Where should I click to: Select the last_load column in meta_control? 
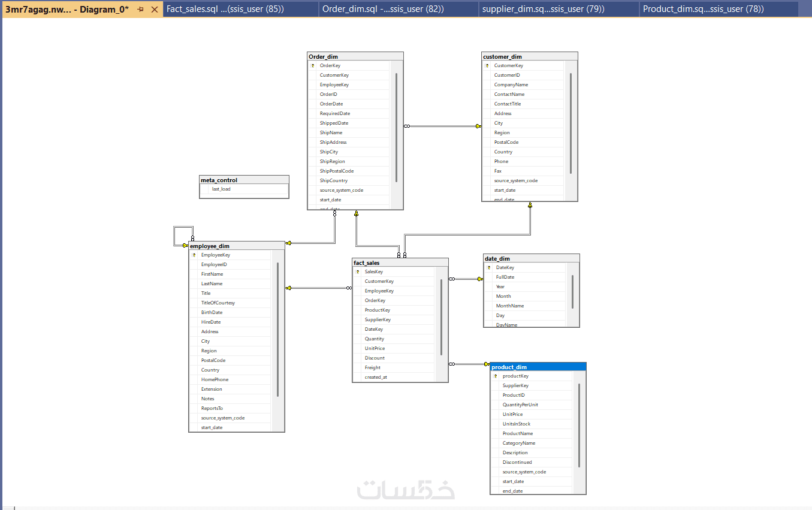pyautogui.click(x=244, y=189)
